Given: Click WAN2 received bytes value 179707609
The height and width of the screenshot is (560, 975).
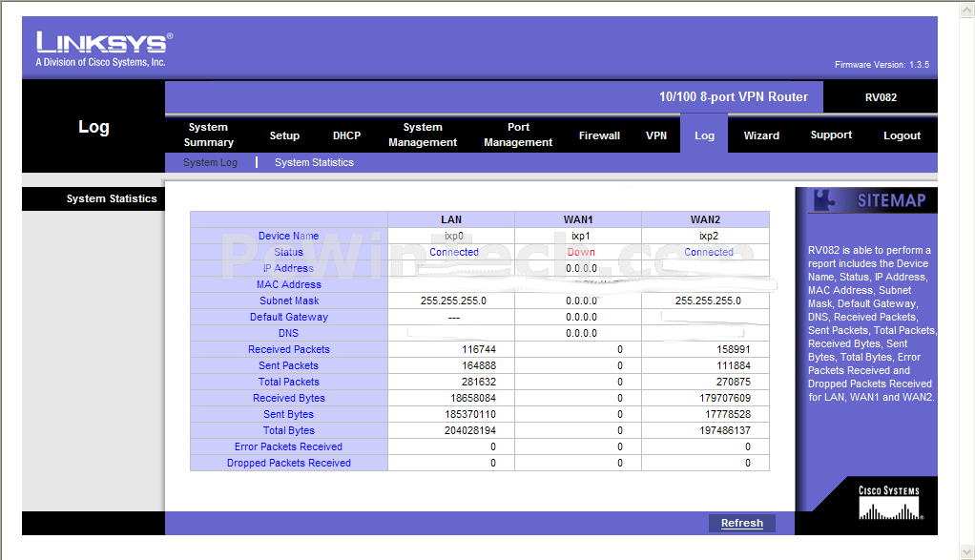Looking at the screenshot, I should pyautogui.click(x=725, y=398).
